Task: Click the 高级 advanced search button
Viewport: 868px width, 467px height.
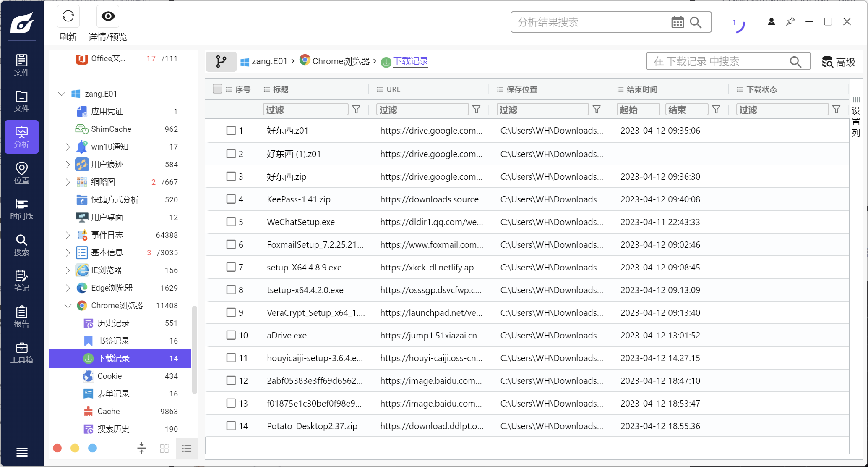Action: pos(839,62)
